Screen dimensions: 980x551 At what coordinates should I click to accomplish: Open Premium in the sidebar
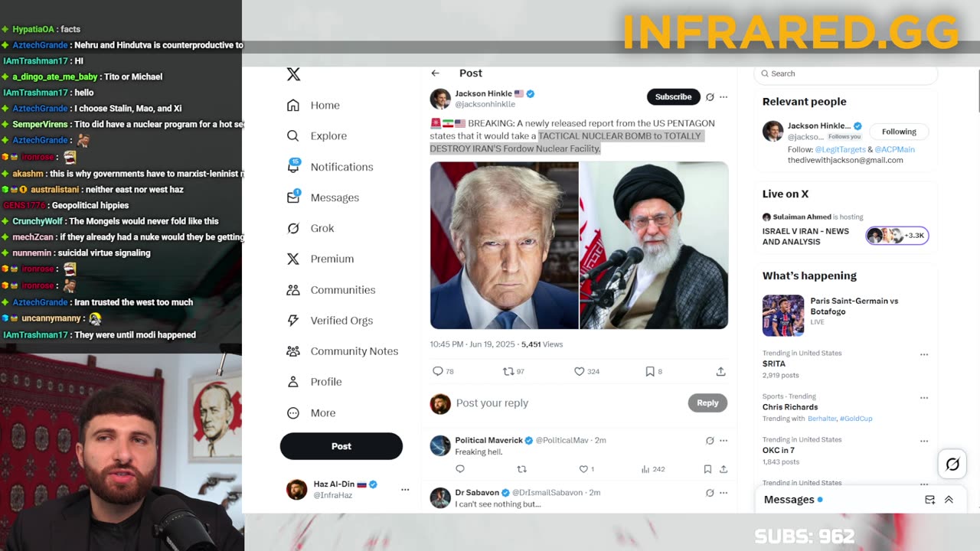coord(320,259)
